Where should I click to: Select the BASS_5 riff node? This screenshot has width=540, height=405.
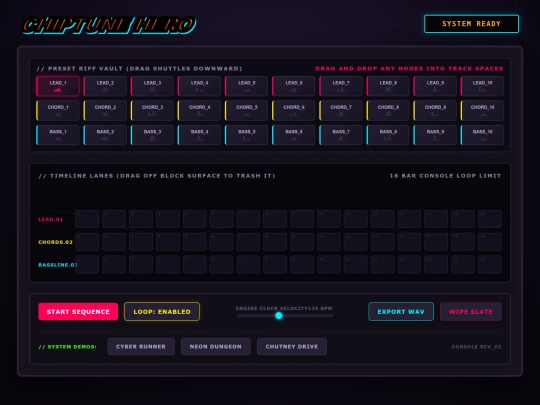point(247,135)
